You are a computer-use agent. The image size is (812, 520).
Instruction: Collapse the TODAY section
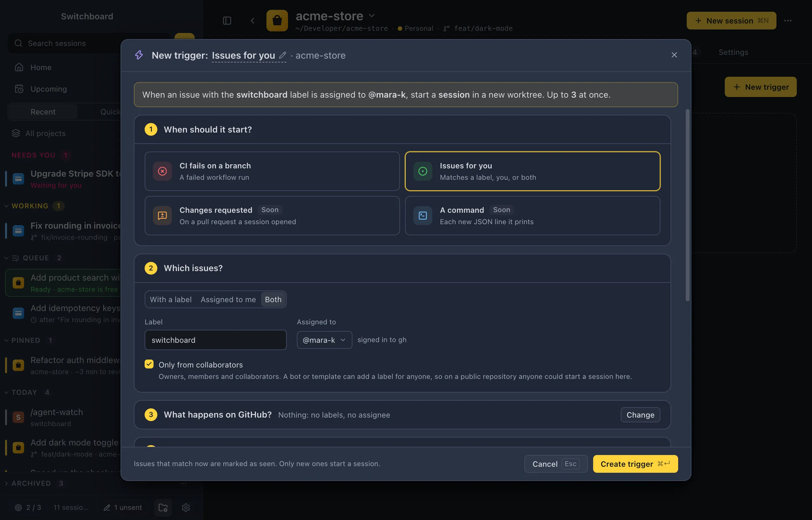tap(6, 392)
